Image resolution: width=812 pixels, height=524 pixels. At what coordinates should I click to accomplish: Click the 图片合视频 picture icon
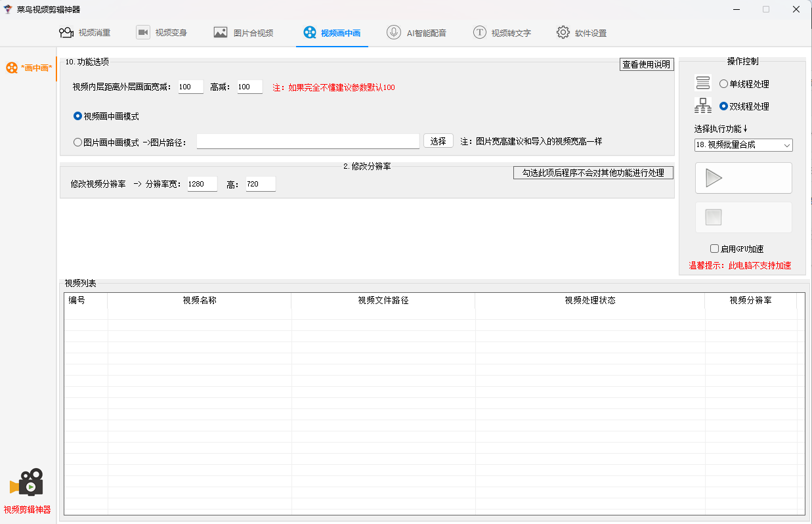tap(221, 33)
